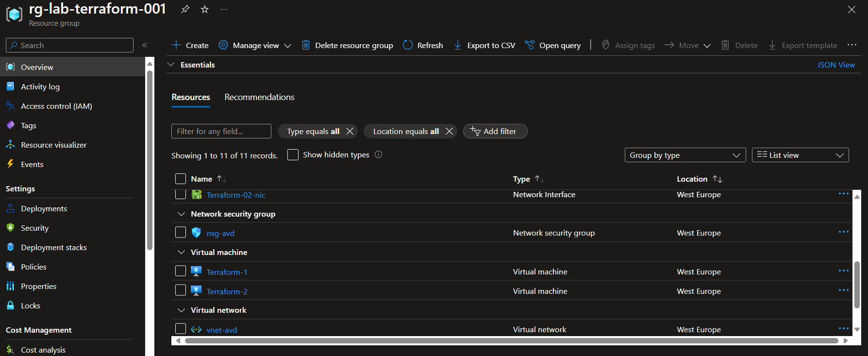This screenshot has width=868, height=356.
Task: Open the header ellipsis more options
Action: 224,9
